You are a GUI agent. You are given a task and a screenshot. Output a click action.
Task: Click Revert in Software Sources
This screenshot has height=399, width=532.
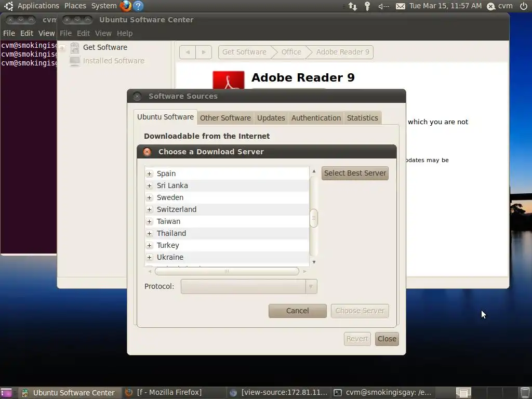(357, 339)
